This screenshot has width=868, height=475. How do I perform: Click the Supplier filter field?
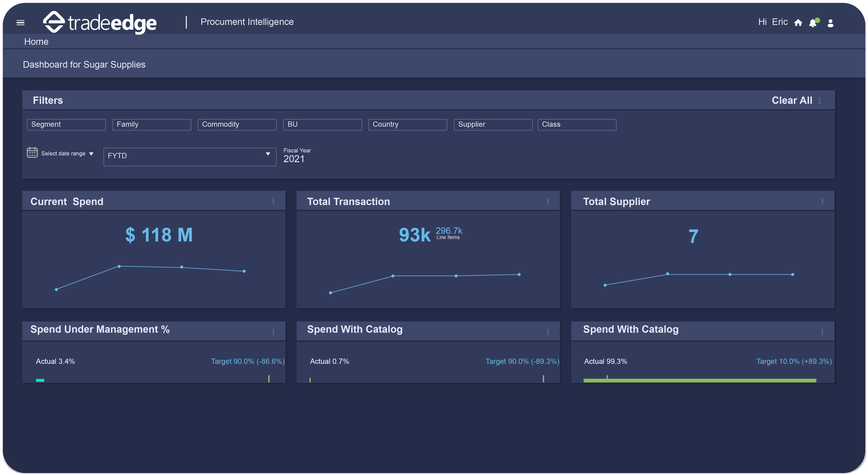[493, 124]
